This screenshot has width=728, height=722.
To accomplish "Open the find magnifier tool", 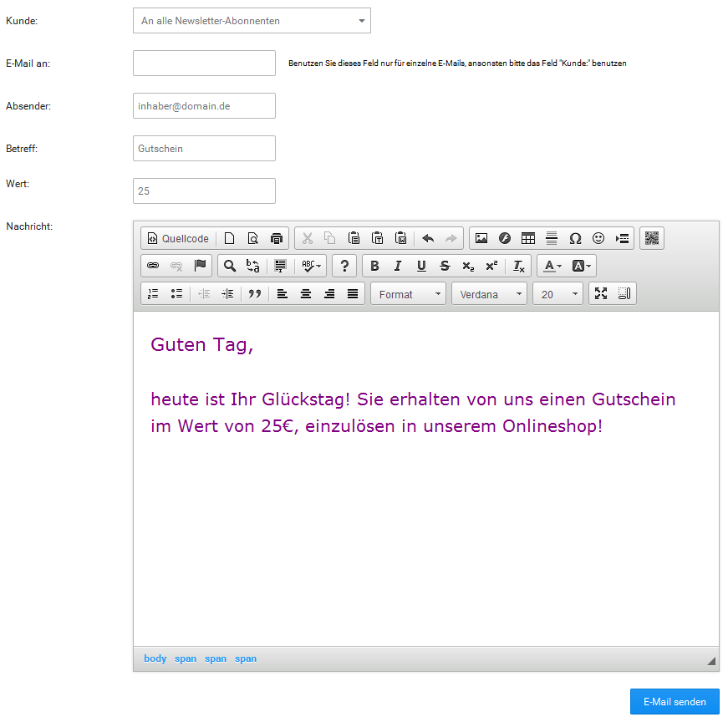I will (230, 266).
